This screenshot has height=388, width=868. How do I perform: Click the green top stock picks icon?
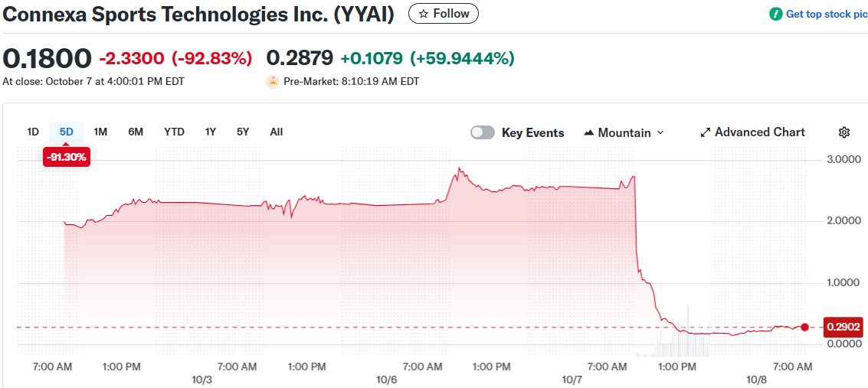click(776, 14)
